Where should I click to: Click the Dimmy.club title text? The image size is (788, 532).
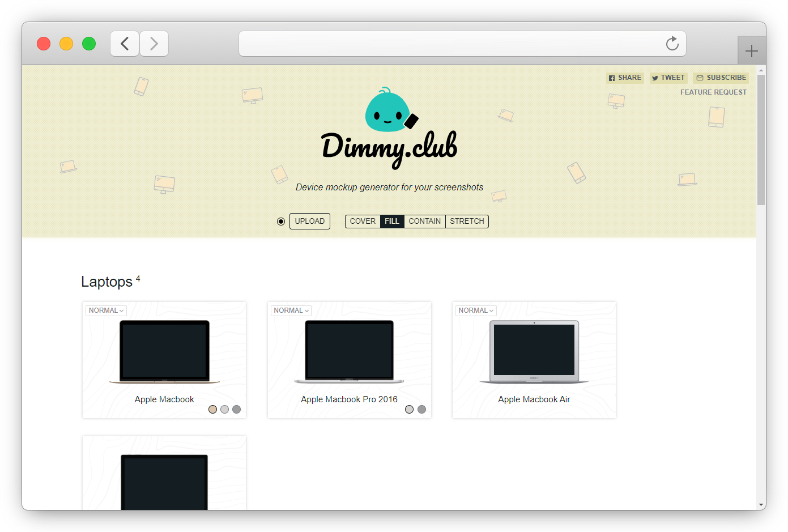tap(390, 148)
